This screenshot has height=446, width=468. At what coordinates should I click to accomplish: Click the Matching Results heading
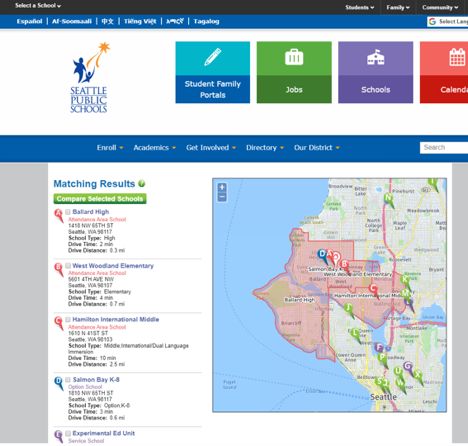pos(94,184)
